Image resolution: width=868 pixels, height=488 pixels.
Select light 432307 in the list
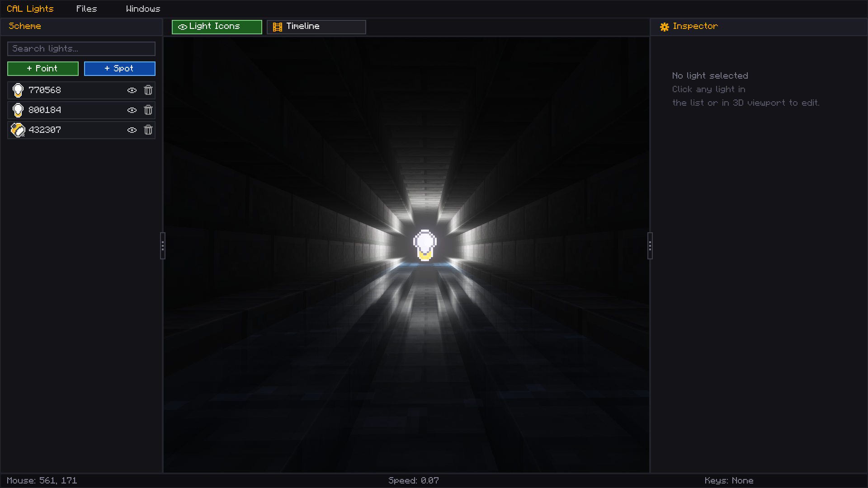click(x=81, y=130)
